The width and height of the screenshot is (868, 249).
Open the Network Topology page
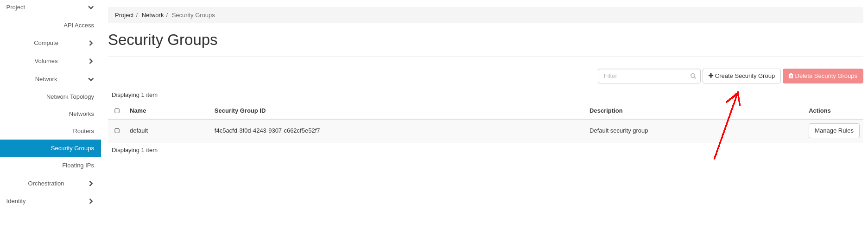(70, 97)
